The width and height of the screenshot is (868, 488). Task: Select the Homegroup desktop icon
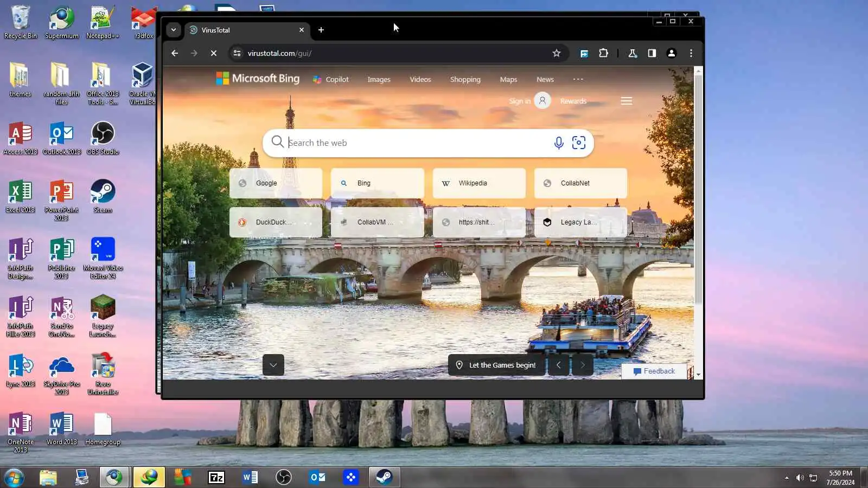coord(103,429)
